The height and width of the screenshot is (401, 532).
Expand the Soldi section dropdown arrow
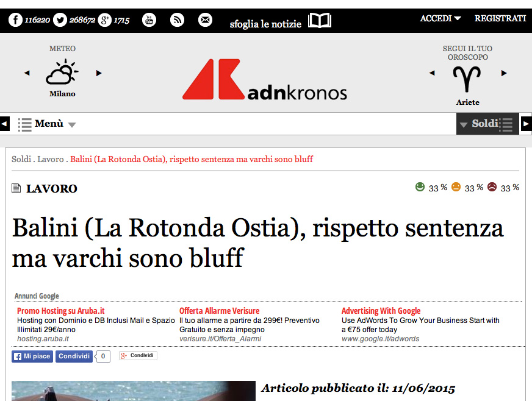pos(463,125)
